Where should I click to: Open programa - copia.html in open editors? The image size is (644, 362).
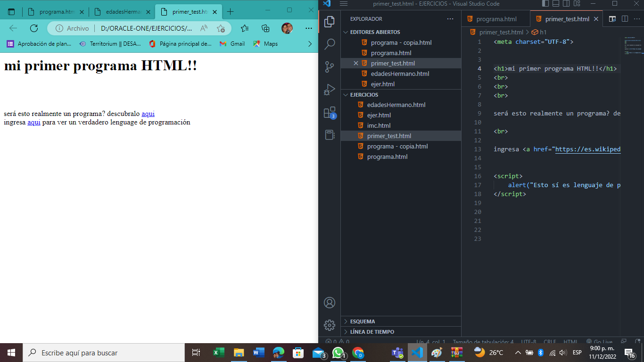click(401, 42)
